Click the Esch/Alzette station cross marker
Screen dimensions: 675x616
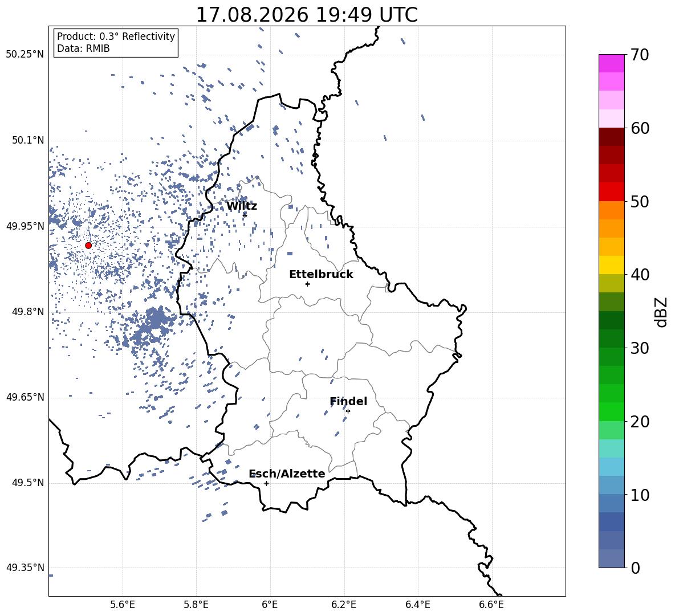coord(266,483)
